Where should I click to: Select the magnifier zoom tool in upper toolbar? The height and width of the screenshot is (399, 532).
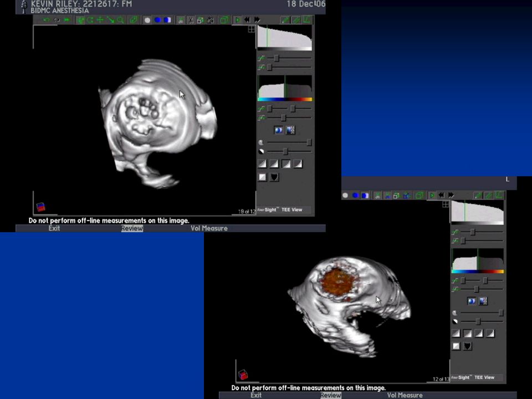tap(120, 20)
